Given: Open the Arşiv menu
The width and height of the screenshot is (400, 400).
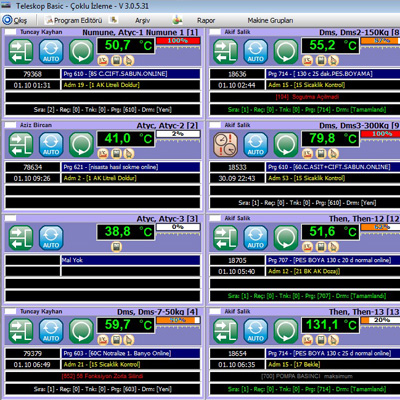Looking at the screenshot, I should pyautogui.click(x=142, y=21).
